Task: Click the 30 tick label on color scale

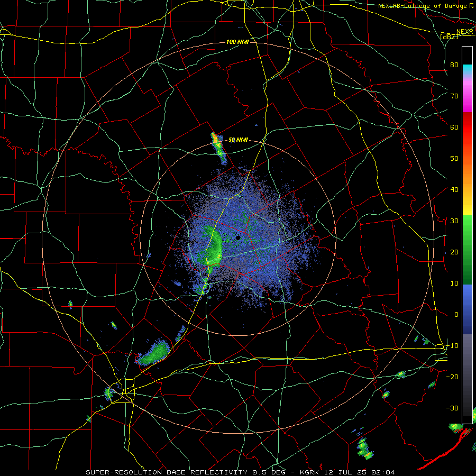Action: tap(454, 221)
